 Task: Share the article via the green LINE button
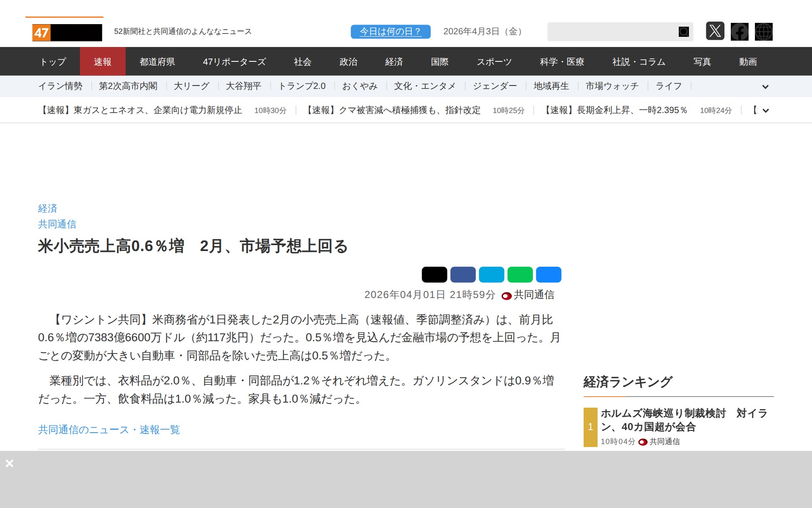click(520, 274)
